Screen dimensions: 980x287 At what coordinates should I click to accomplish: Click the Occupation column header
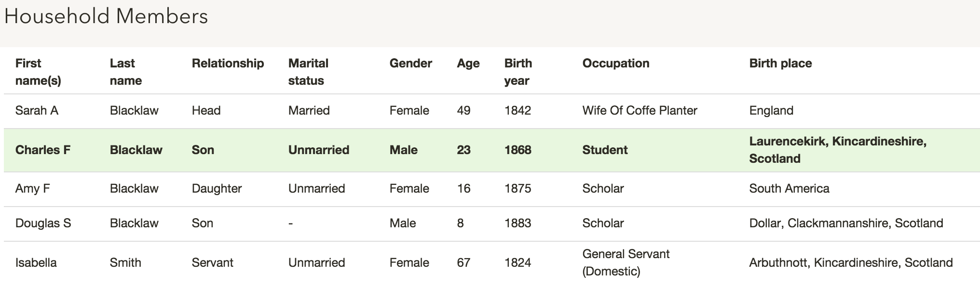[x=615, y=63]
